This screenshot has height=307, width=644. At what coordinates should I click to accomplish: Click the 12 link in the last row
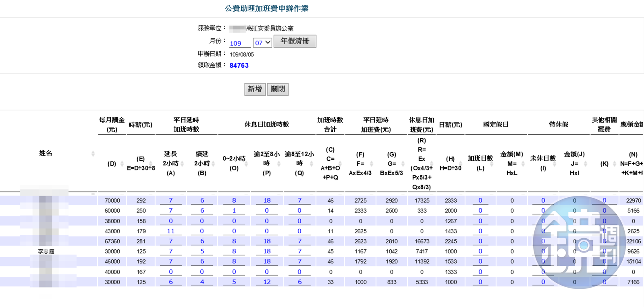(267, 282)
